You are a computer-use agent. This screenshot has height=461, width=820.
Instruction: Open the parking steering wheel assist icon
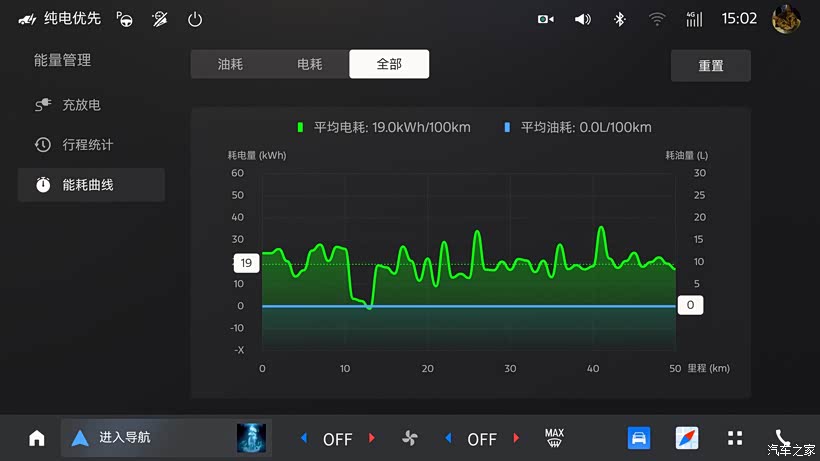pyautogui.click(x=124, y=19)
